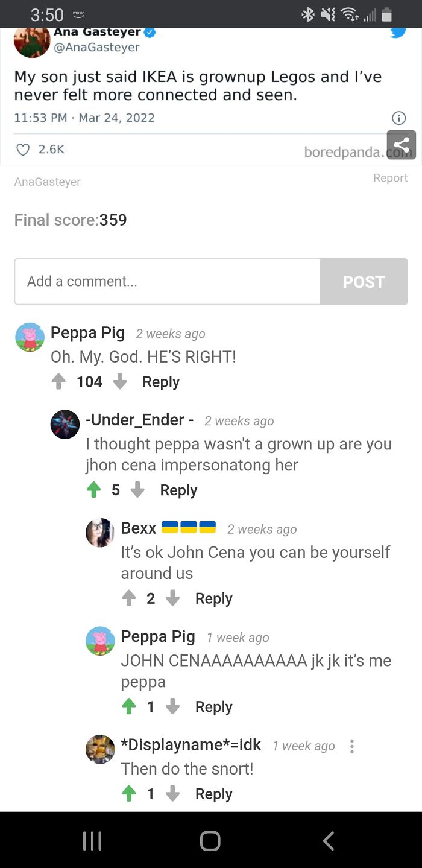Open -Under_Ender- profile avatar
Screen dimensions: 422x868
pos(65,425)
